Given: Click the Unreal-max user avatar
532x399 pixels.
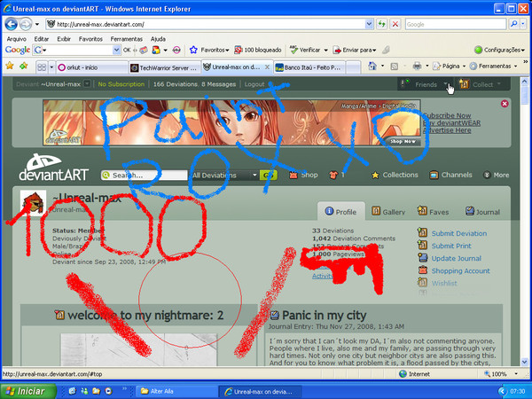Looking at the screenshot, I should coord(34,203).
